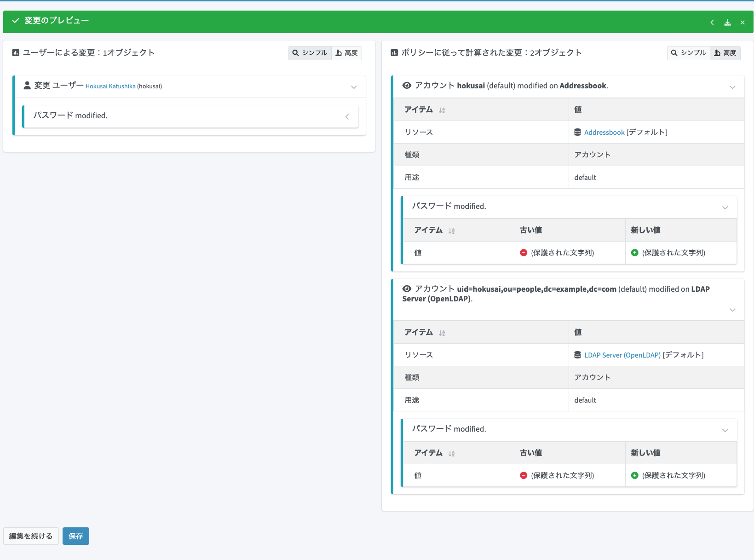Click the default value in the Addressbook 用途 row
754x560 pixels.
(x=585, y=178)
